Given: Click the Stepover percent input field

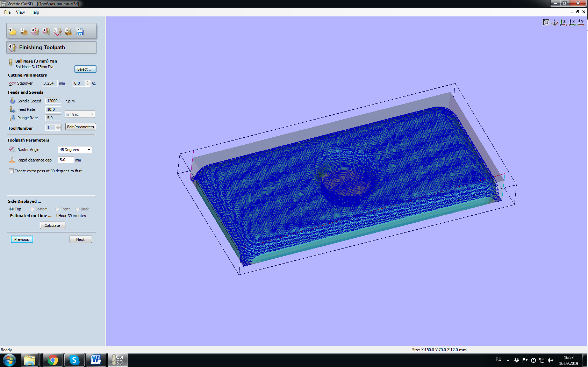Looking at the screenshot, I should (x=79, y=83).
